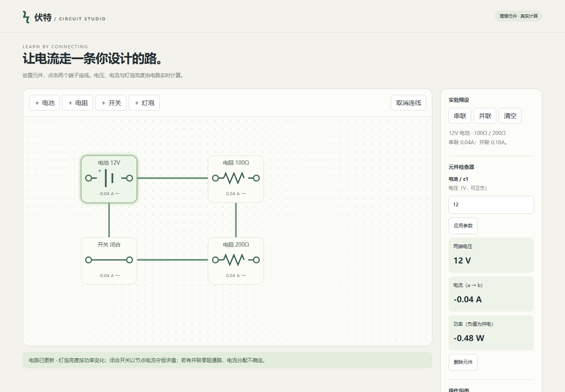Image resolution: width=565 pixels, height=392 pixels.
Task: Click the -0.04 A current readout
Action: click(467, 299)
